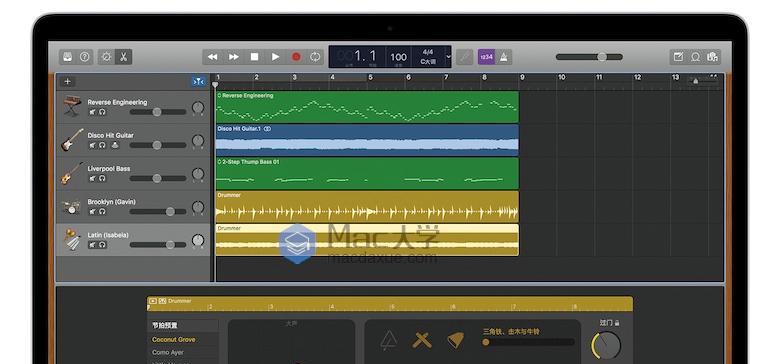Select the Coconut Grove beat preset

pos(174,339)
